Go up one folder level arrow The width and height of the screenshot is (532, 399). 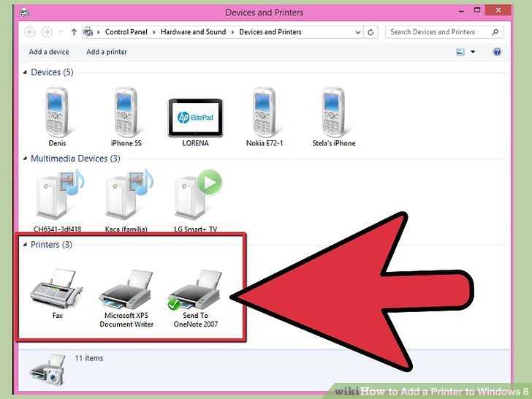tap(74, 32)
